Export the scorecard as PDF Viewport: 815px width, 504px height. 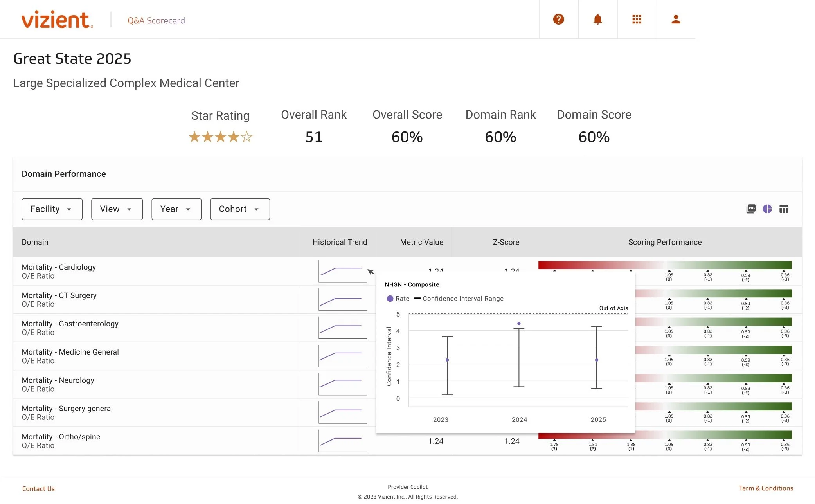tap(751, 209)
